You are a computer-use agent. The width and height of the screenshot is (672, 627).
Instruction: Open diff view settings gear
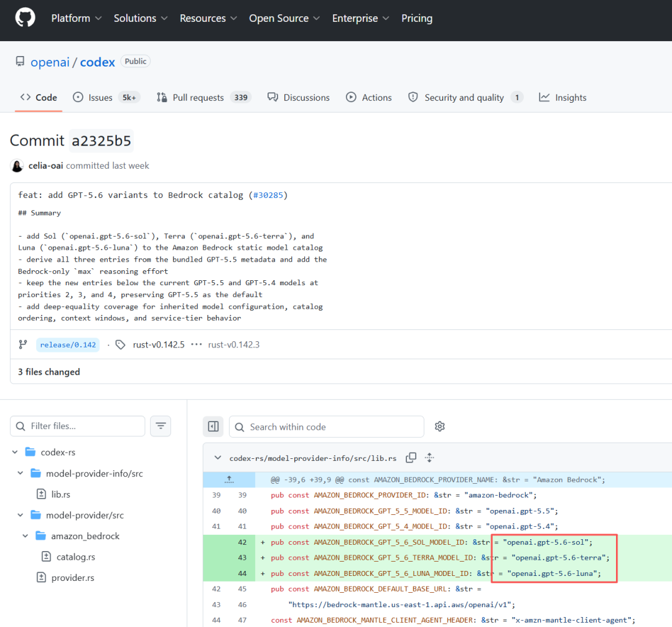pyautogui.click(x=440, y=427)
